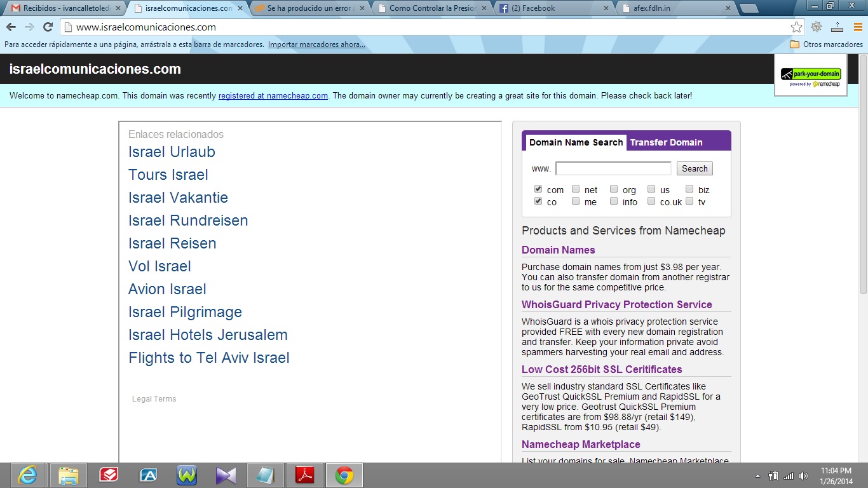Viewport: 868px width, 488px height.
Task: Check the net domain checkbox
Action: (576, 189)
